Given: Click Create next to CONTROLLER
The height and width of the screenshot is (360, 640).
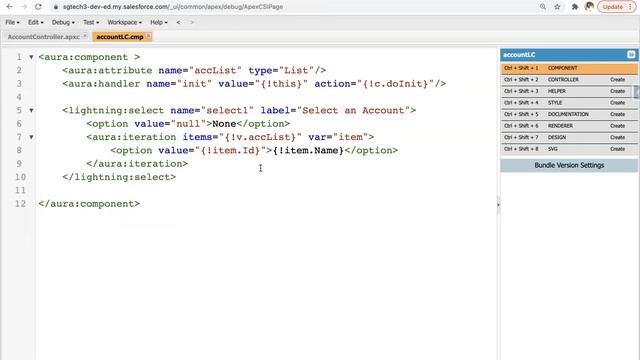Looking at the screenshot, I should (618, 80).
